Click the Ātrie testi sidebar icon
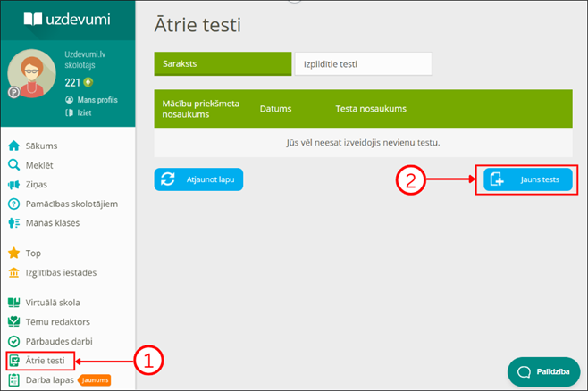 14,361
